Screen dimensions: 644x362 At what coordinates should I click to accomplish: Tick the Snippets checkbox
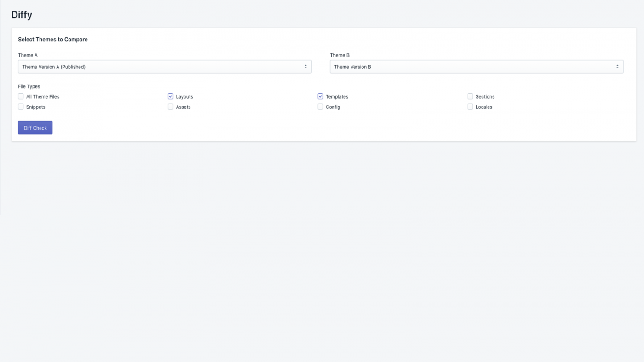point(21,107)
